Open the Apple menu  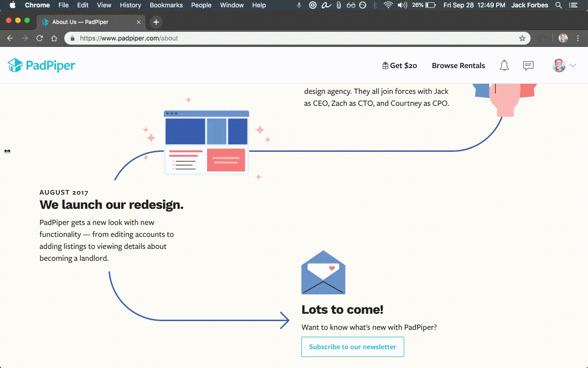click(x=12, y=5)
